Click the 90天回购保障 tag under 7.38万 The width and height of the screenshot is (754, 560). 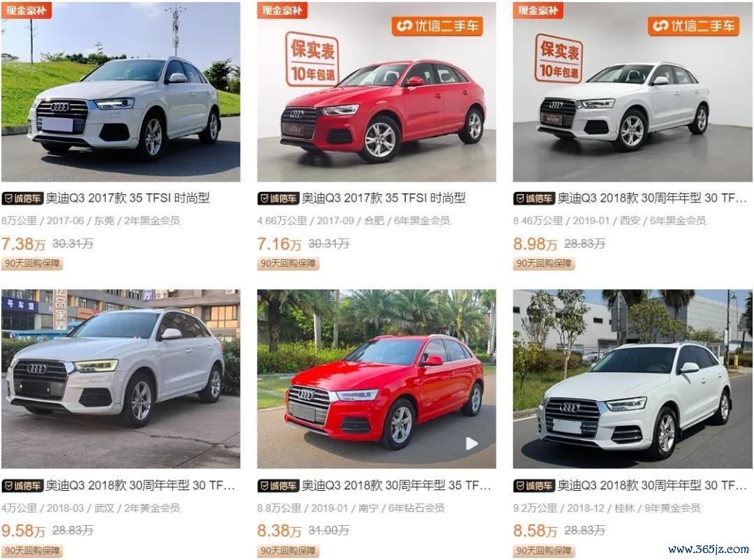coord(32,263)
